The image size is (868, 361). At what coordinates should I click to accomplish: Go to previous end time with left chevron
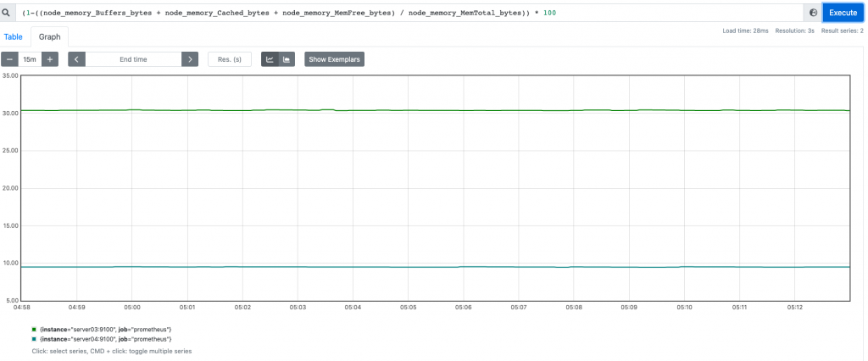pyautogui.click(x=77, y=59)
